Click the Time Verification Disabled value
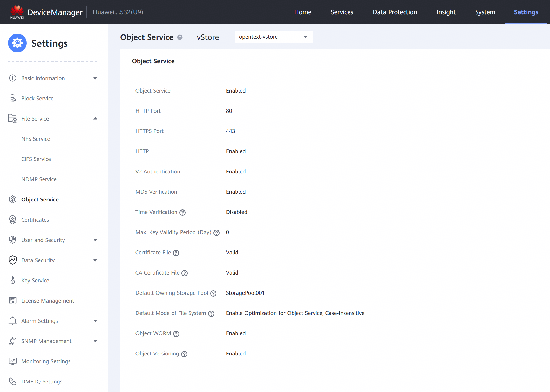Screen dimensions: 550x392 236,212
